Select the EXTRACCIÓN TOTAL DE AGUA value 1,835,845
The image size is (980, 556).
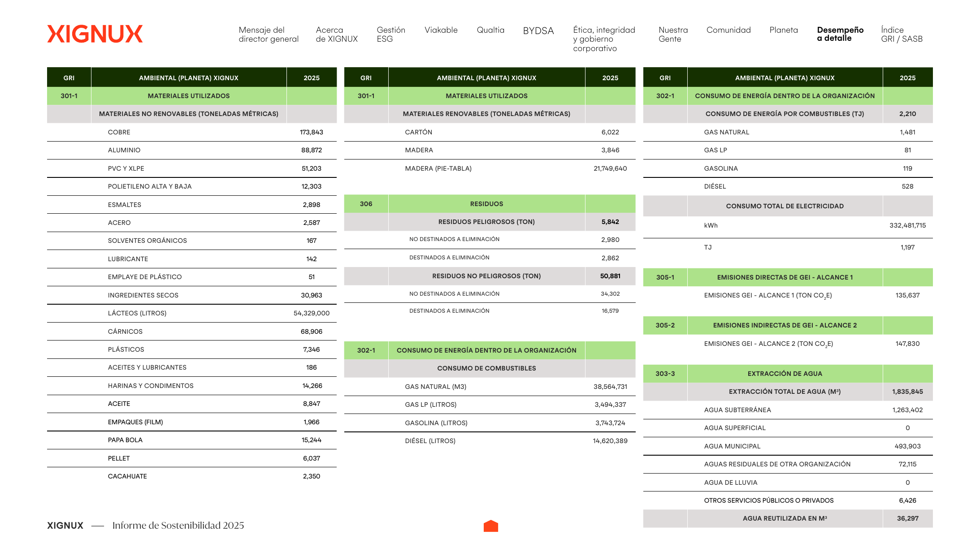(x=907, y=392)
